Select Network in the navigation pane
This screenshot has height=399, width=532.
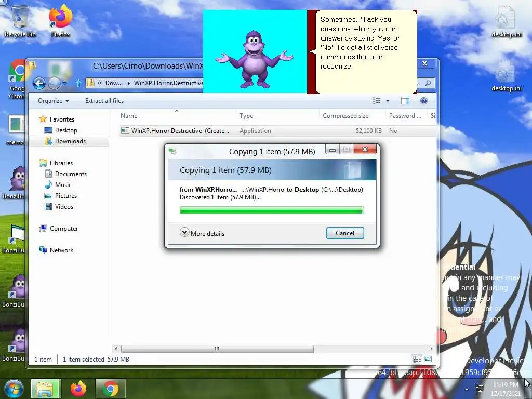point(61,250)
